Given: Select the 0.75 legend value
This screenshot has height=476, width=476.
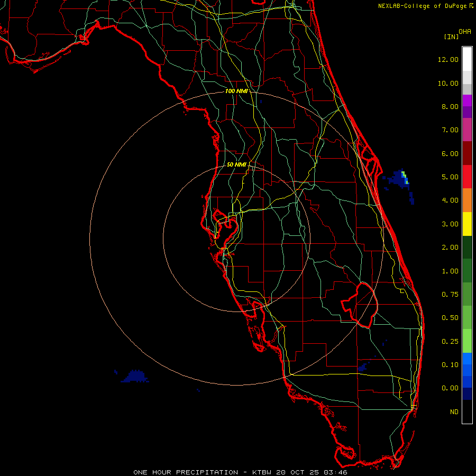Looking at the screenshot, I should 450,295.
